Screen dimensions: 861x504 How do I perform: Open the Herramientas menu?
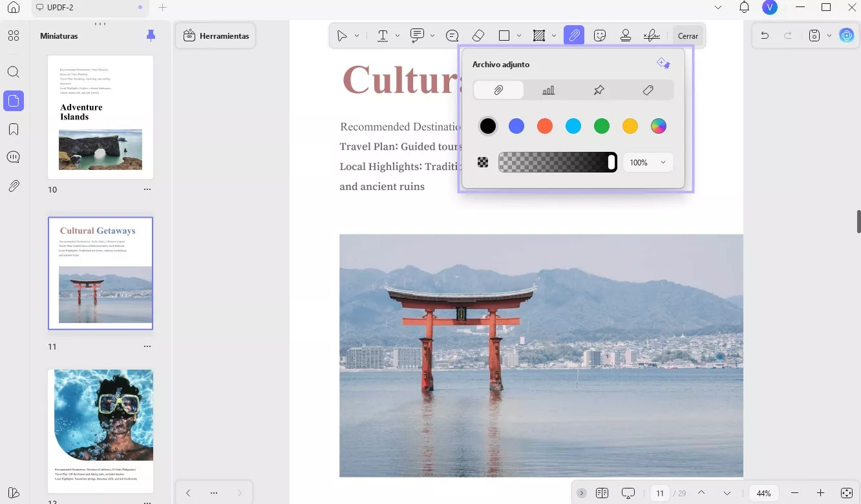[216, 36]
